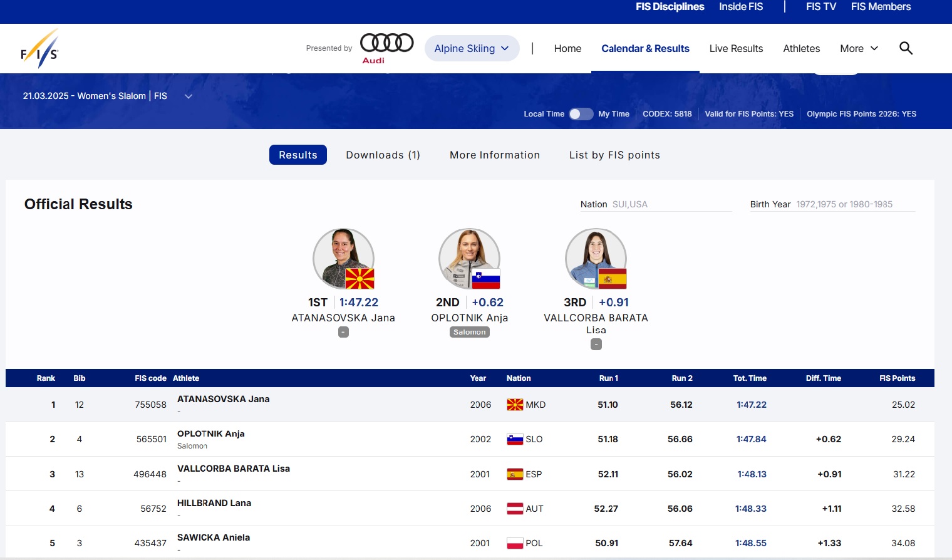Go to Live Results page
Viewport: 952px width, 560px height.
click(736, 48)
